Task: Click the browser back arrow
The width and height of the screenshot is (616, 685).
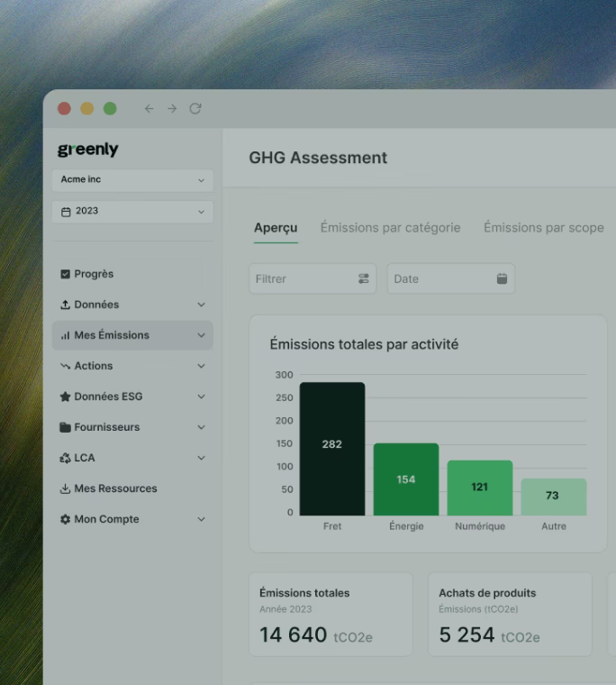Action: click(x=149, y=108)
